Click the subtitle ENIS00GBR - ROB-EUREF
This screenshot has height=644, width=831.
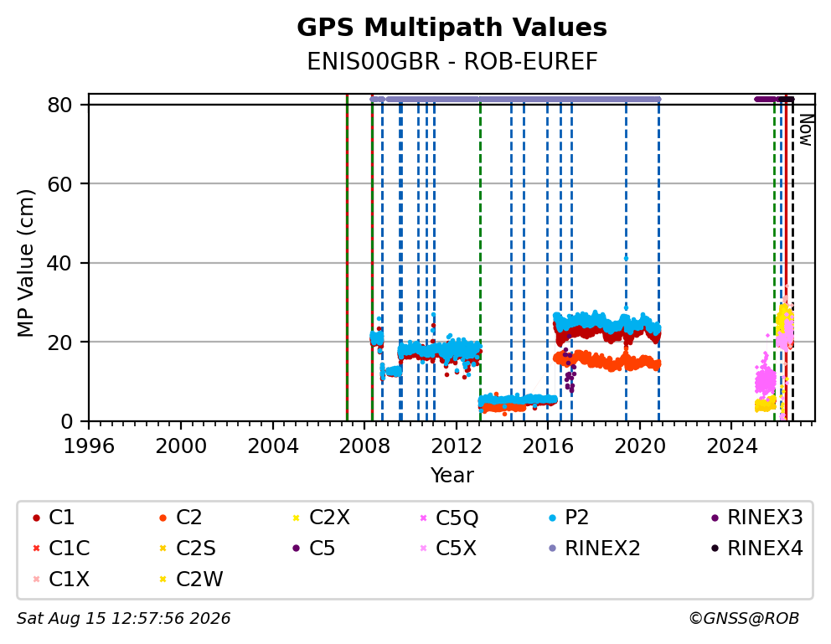click(x=452, y=62)
